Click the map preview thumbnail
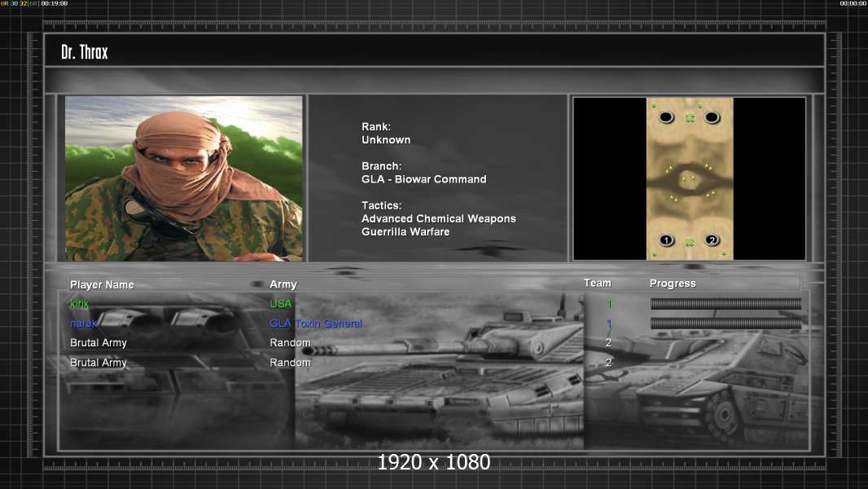Screen dimensions: 868x489 click(690, 178)
